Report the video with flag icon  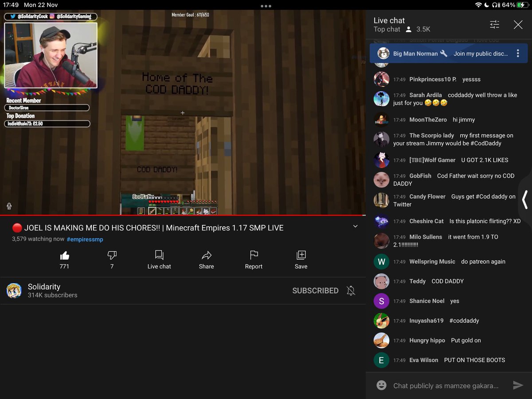point(254,260)
